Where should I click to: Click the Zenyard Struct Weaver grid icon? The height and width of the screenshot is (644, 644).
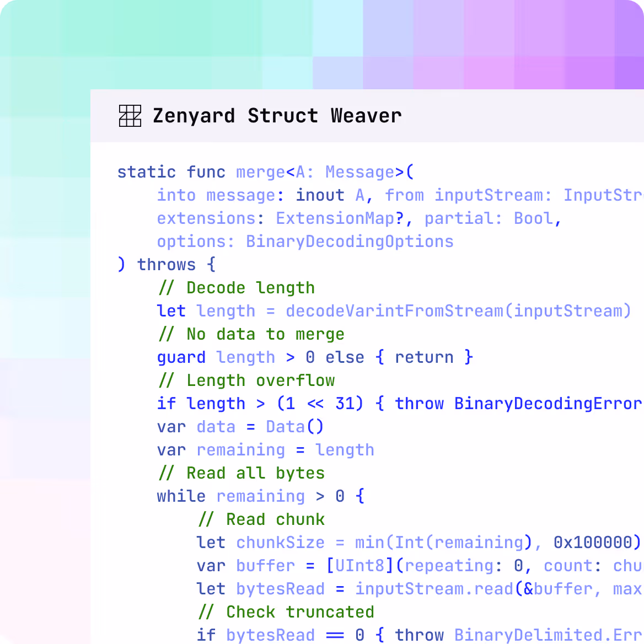tap(129, 115)
